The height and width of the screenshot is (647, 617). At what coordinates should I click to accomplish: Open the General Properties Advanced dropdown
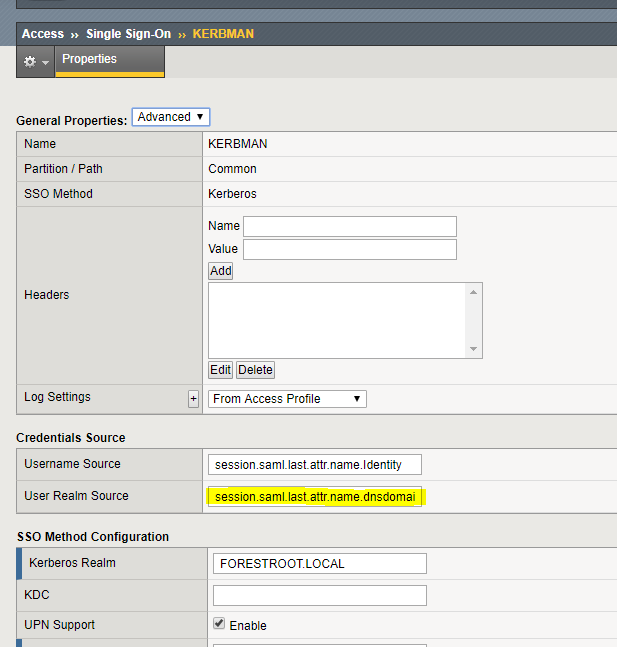click(x=171, y=117)
